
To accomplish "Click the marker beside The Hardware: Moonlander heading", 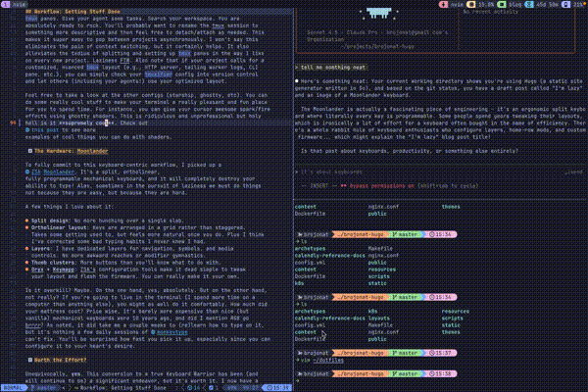I will tap(29, 150).
